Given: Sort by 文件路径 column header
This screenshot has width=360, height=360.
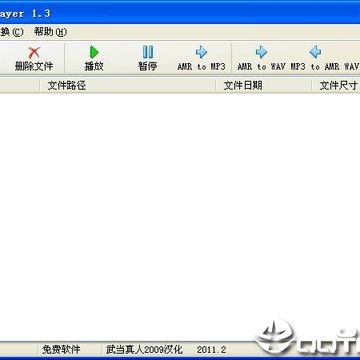Looking at the screenshot, I should click(x=127, y=86).
